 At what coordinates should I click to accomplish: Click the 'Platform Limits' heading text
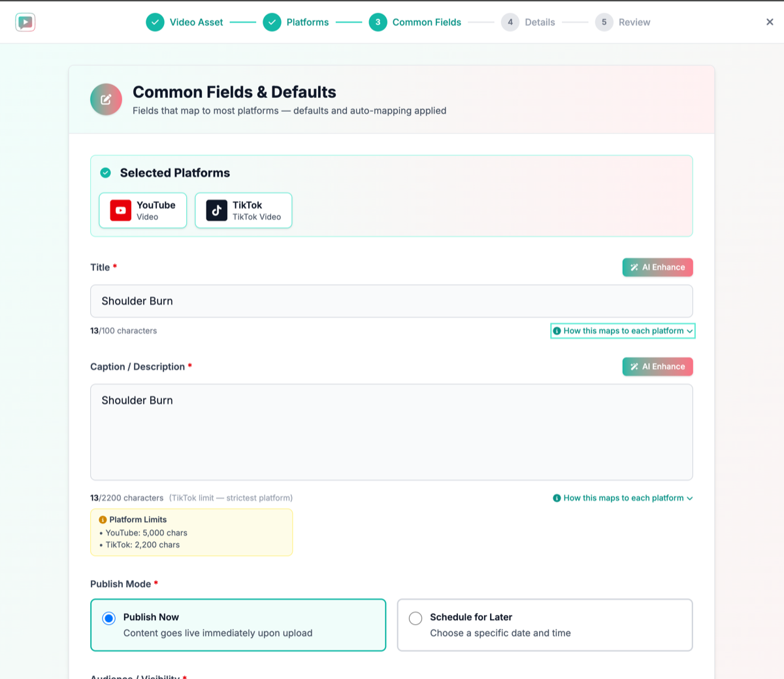coord(138,520)
